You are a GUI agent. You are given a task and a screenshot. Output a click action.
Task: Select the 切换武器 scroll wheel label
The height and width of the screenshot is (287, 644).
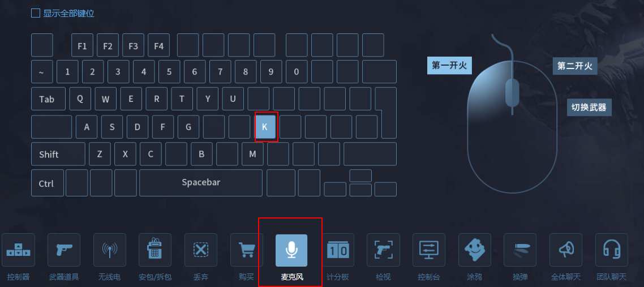pos(589,107)
